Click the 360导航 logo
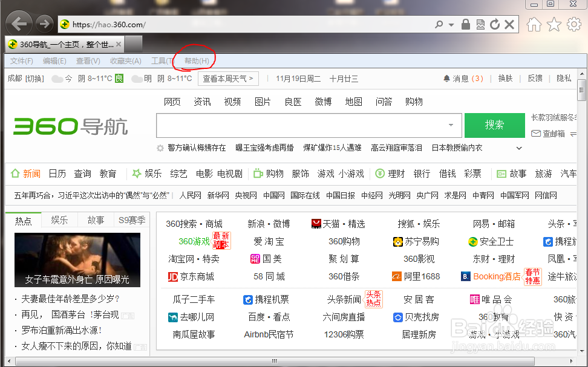Screen dimensions: 588x367 pos(71,126)
